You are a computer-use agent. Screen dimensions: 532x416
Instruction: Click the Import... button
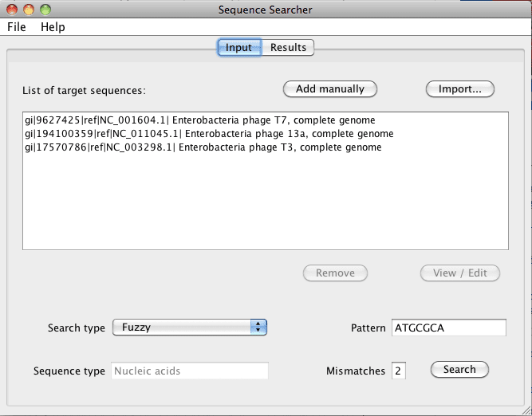(459, 89)
